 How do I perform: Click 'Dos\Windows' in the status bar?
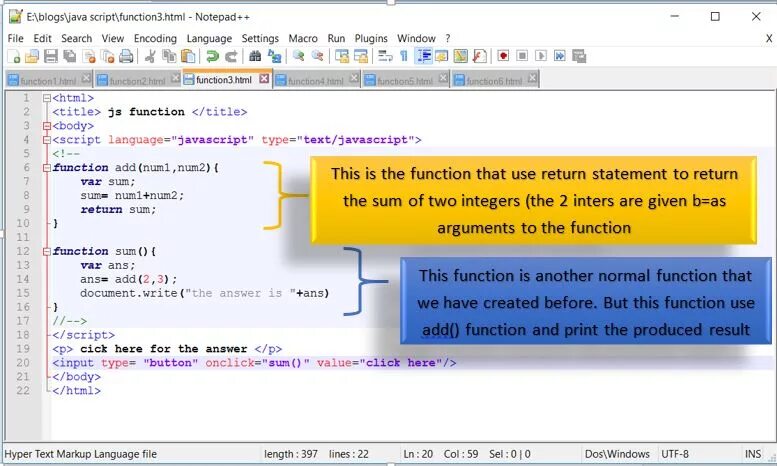click(617, 454)
